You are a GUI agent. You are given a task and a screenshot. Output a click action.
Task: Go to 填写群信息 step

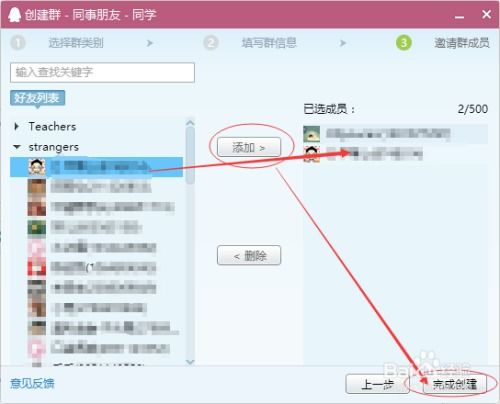(x=269, y=43)
